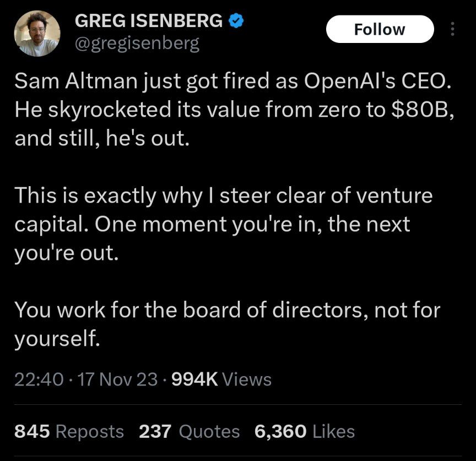Image resolution: width=476 pixels, height=461 pixels.
Task: Click the 994K Views count
Action: tap(221, 379)
